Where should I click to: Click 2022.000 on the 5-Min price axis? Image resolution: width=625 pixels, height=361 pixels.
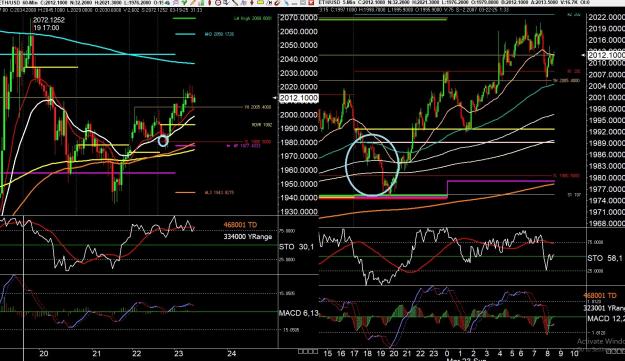606,17
